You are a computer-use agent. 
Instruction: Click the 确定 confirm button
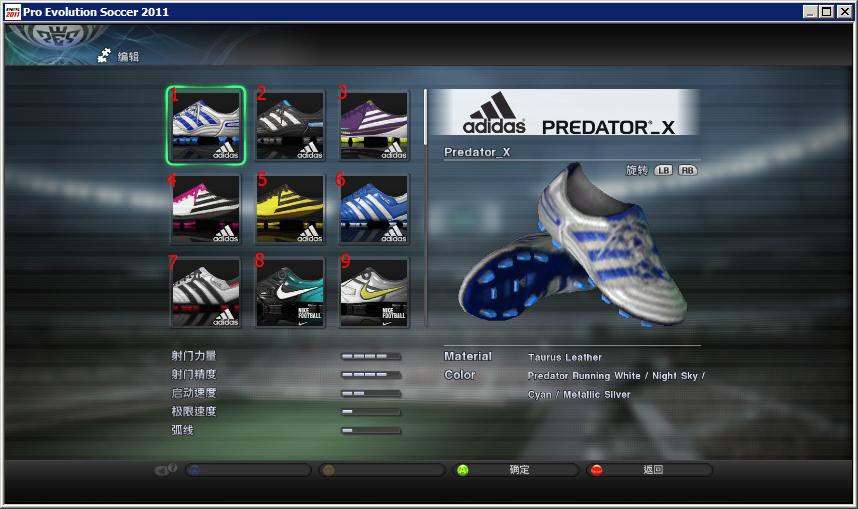click(517, 470)
